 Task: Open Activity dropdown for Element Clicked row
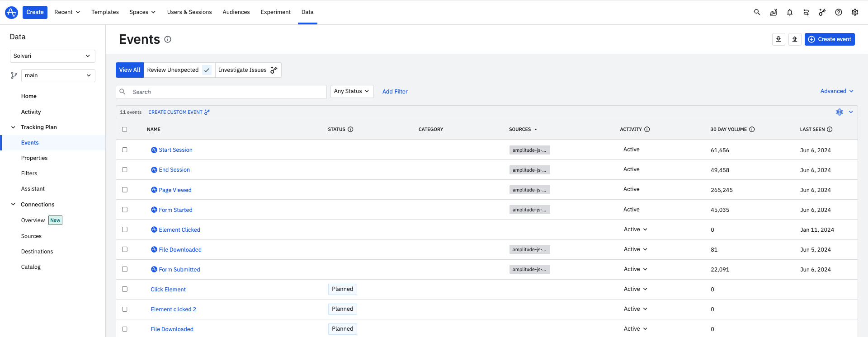[x=636, y=229]
